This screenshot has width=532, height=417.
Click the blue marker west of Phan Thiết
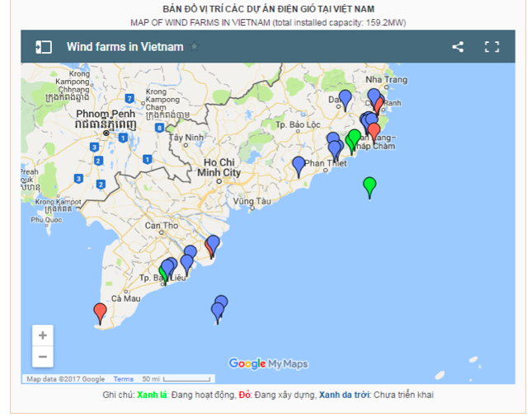click(299, 165)
